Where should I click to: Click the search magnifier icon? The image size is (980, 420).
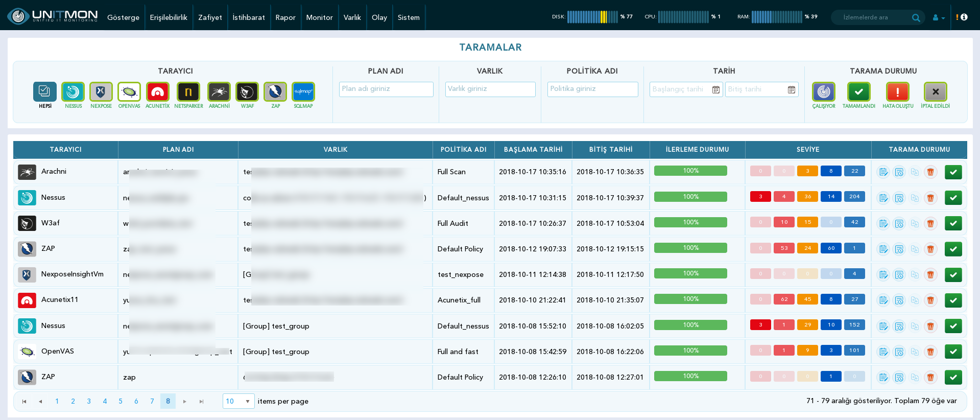(916, 18)
